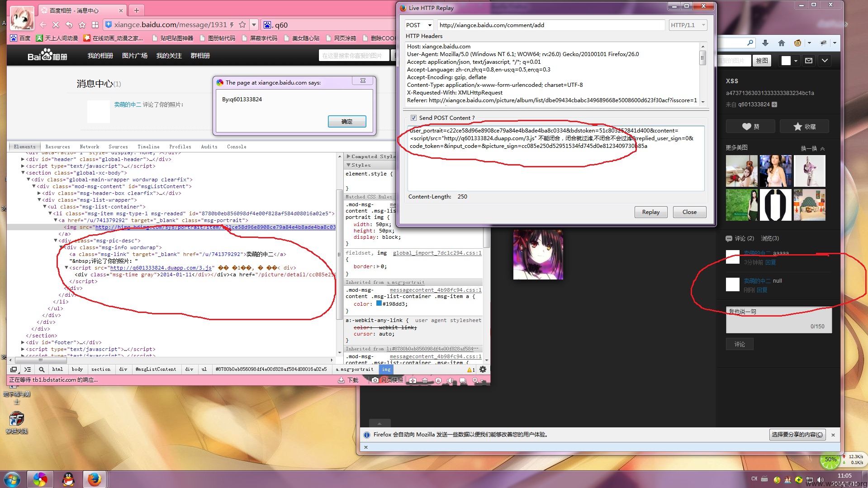Click the Greasemonkey monkey icon
This screenshot has width=868, height=488.
[797, 43]
